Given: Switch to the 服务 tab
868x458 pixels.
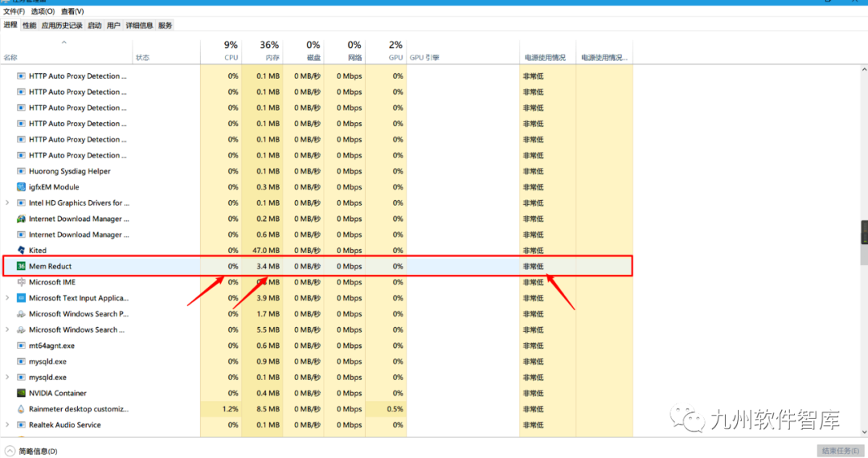Looking at the screenshot, I should pos(165,26).
